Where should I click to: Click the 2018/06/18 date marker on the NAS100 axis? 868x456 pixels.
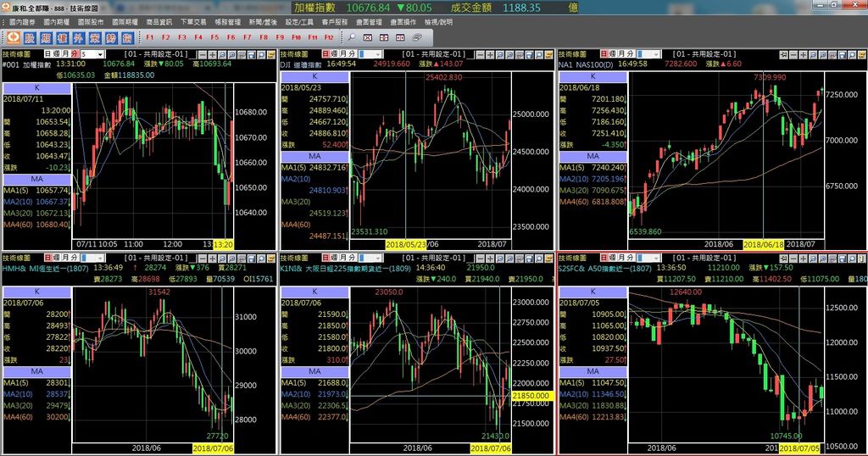[x=764, y=245]
